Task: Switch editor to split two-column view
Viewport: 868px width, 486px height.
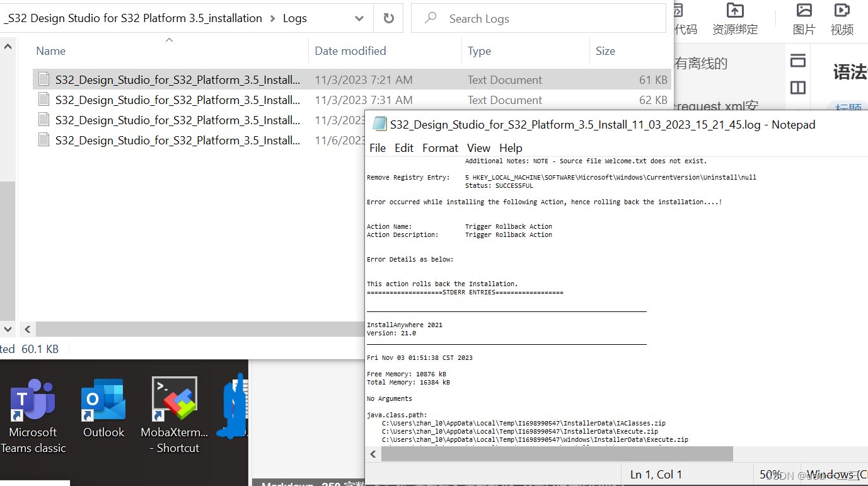Action: 798,87
